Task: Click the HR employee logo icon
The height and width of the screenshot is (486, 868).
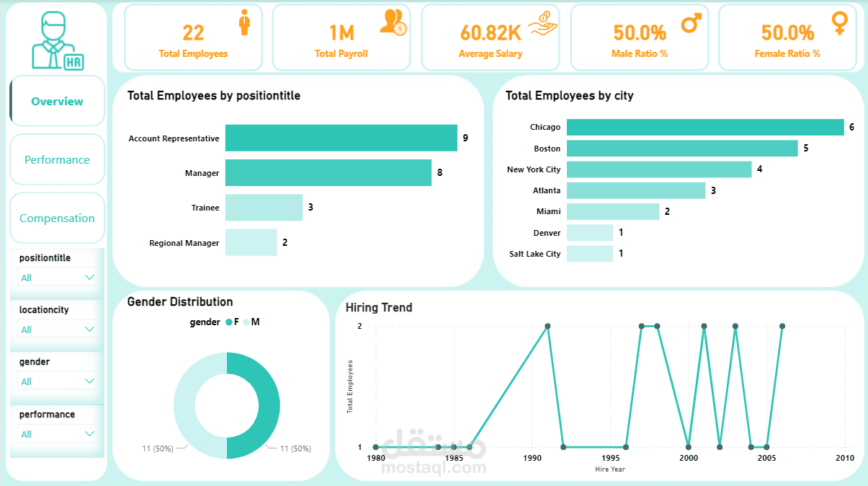Action: [57, 40]
